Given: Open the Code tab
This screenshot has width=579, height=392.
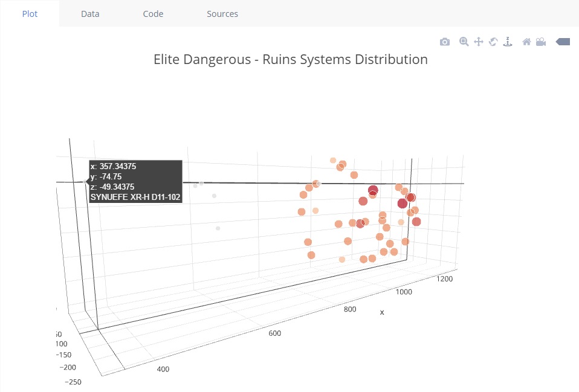Looking at the screenshot, I should click(153, 14).
